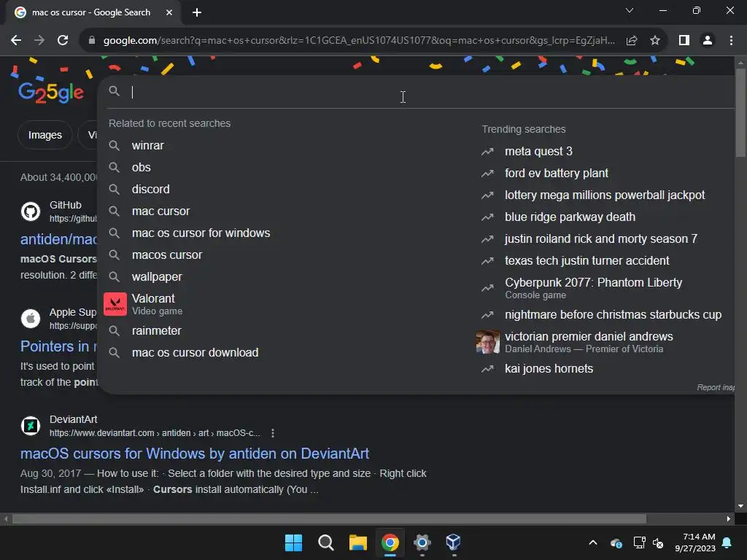Share this page from the address bar
The image size is (747, 560).
[x=632, y=41]
